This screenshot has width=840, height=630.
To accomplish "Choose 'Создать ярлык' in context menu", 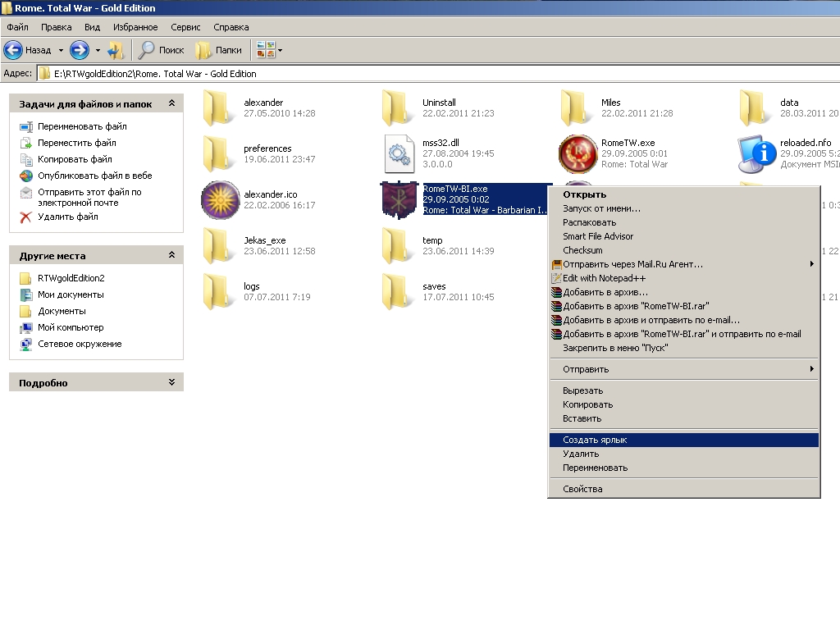I will point(595,440).
